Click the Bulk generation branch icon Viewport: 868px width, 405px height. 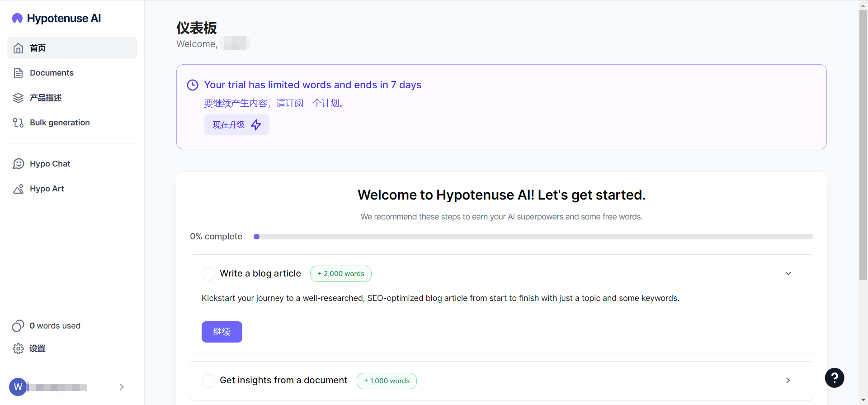[x=18, y=123]
